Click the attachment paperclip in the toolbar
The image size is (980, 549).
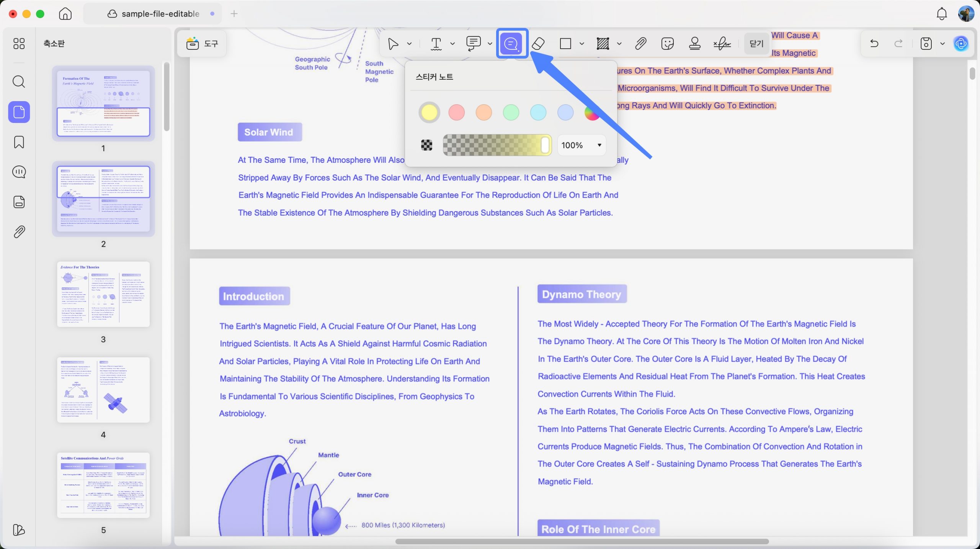pyautogui.click(x=640, y=44)
